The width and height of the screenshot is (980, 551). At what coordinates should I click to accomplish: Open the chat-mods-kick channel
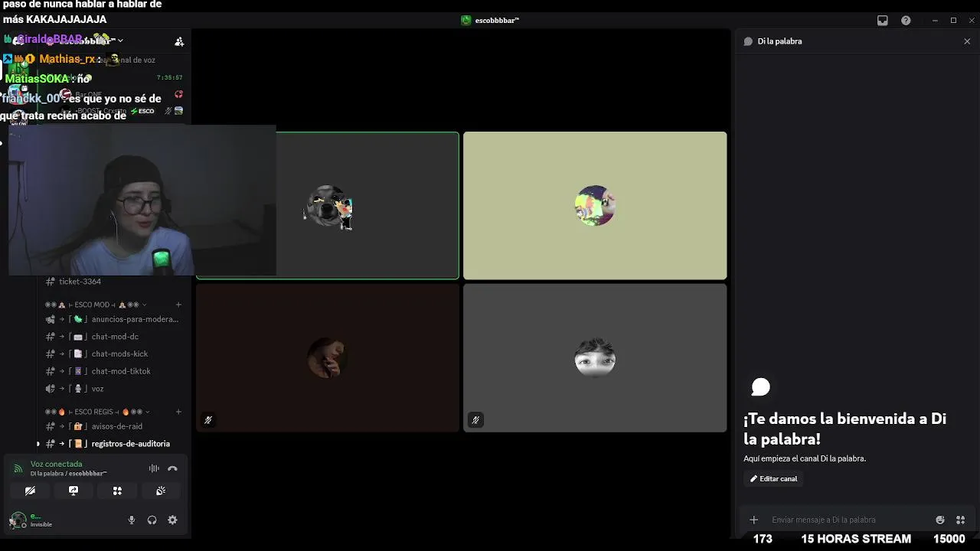113,354
